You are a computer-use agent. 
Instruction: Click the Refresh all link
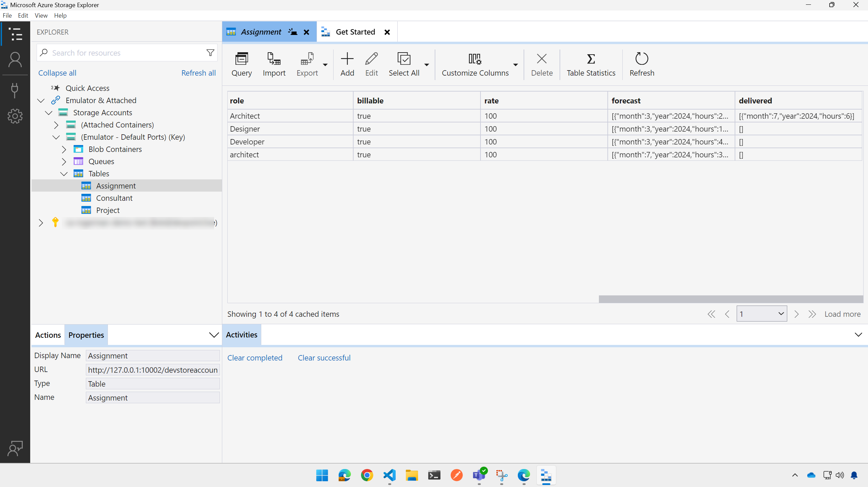click(199, 73)
